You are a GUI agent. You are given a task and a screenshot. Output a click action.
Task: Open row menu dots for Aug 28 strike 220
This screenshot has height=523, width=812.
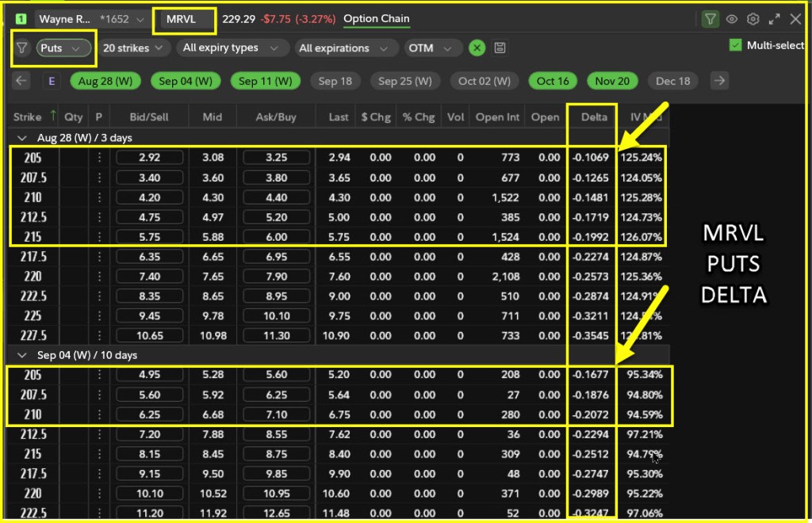[x=99, y=277]
